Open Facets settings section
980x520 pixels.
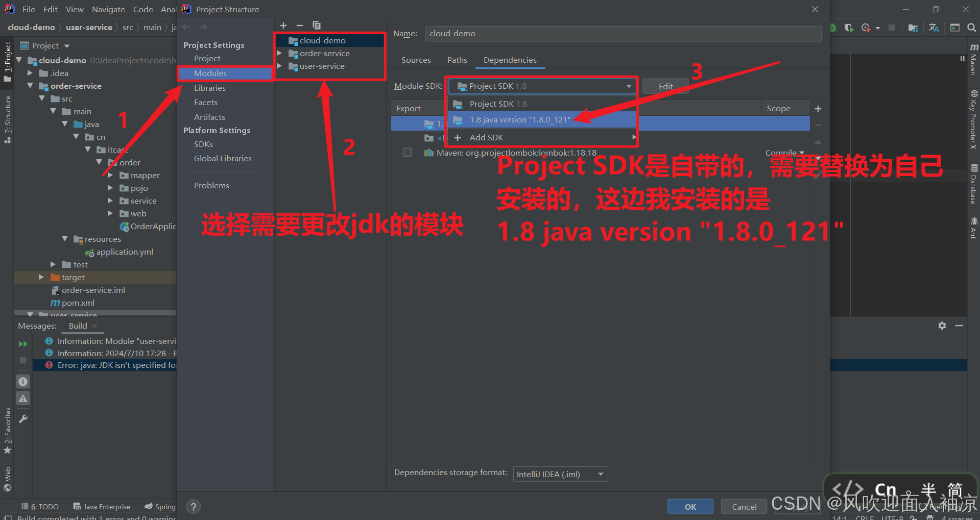pyautogui.click(x=206, y=103)
